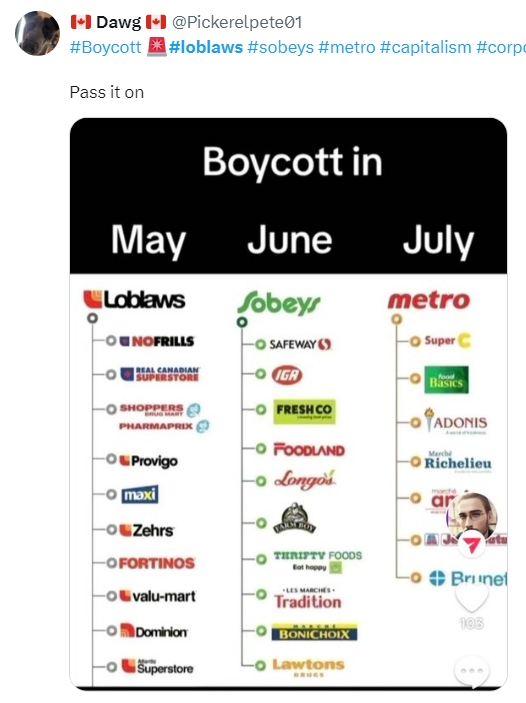Viewport: 526px width, 703px height.
Task: Follow the #sobeys hashtag link
Action: tap(281, 47)
